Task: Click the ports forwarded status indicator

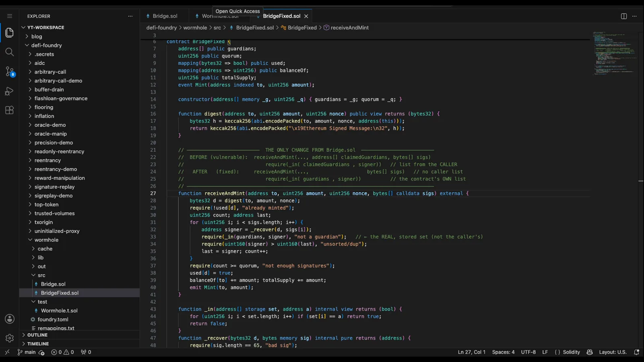Action: click(x=86, y=352)
